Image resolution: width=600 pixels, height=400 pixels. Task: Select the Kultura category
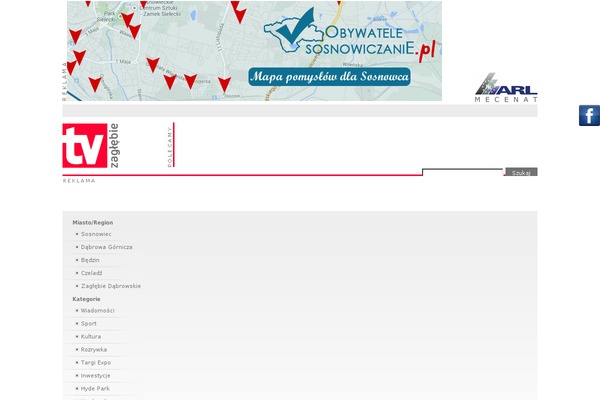[91, 337]
